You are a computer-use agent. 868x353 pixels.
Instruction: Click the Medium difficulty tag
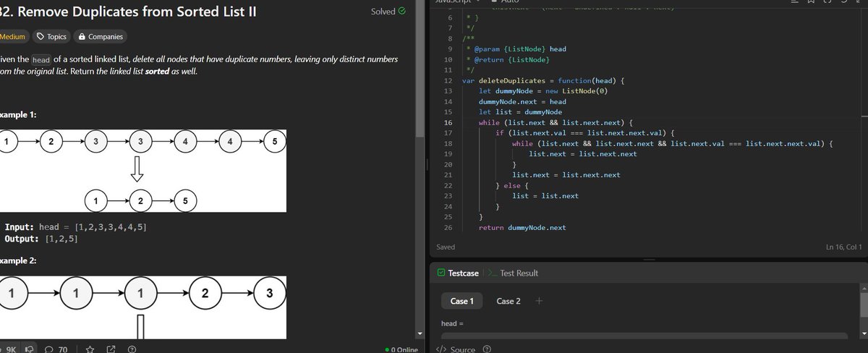pos(14,37)
